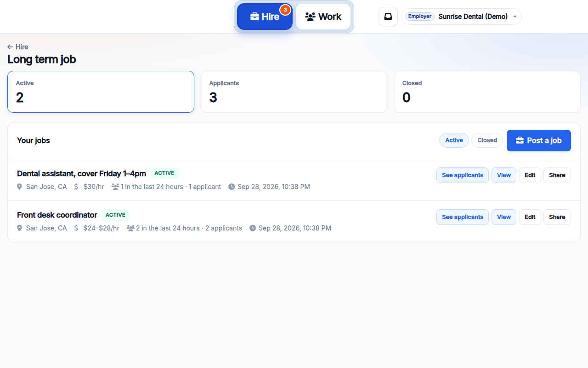The width and height of the screenshot is (588, 368).
Task: Share the Front desk coordinator job
Action: pos(557,217)
